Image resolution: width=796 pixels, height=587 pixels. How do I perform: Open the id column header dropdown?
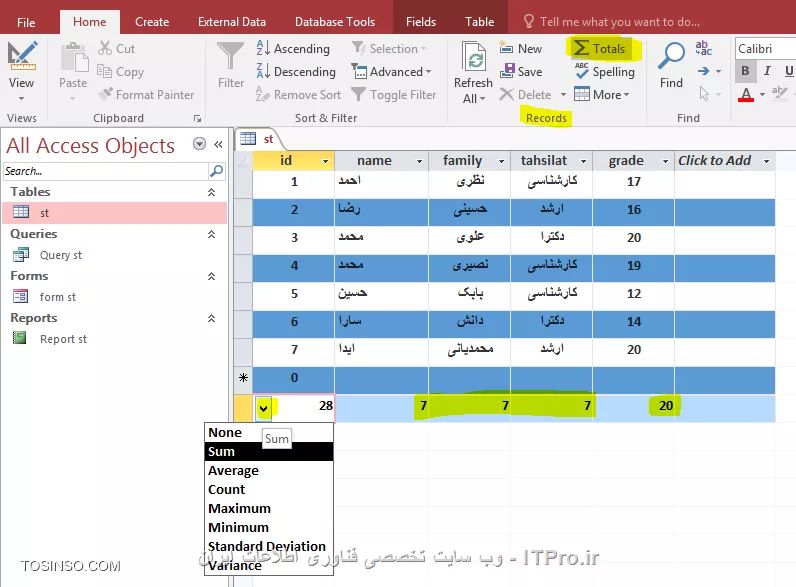(x=325, y=161)
